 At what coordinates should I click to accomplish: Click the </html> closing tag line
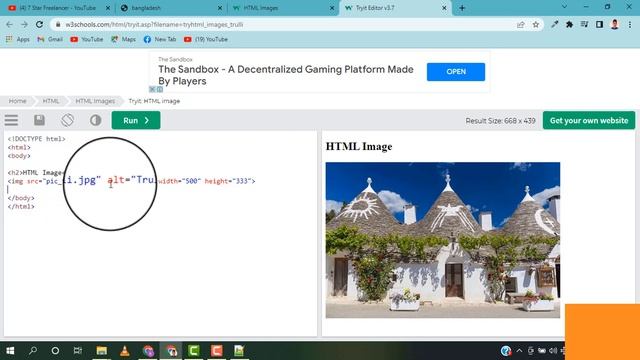pyautogui.click(x=21, y=207)
